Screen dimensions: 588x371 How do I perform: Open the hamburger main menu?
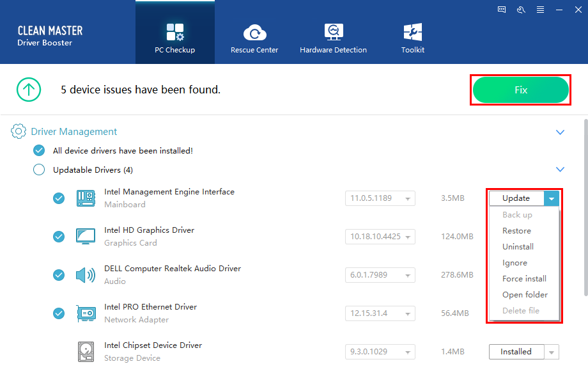click(540, 10)
